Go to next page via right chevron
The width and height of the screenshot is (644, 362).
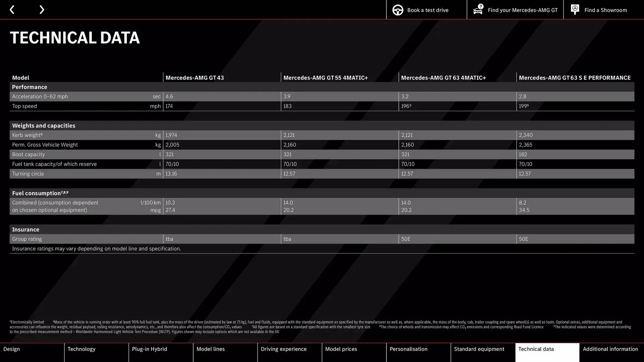[42, 9]
